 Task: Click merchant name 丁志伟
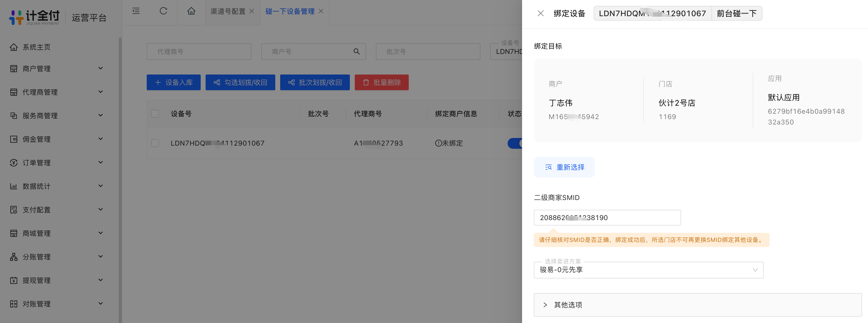[560, 103]
